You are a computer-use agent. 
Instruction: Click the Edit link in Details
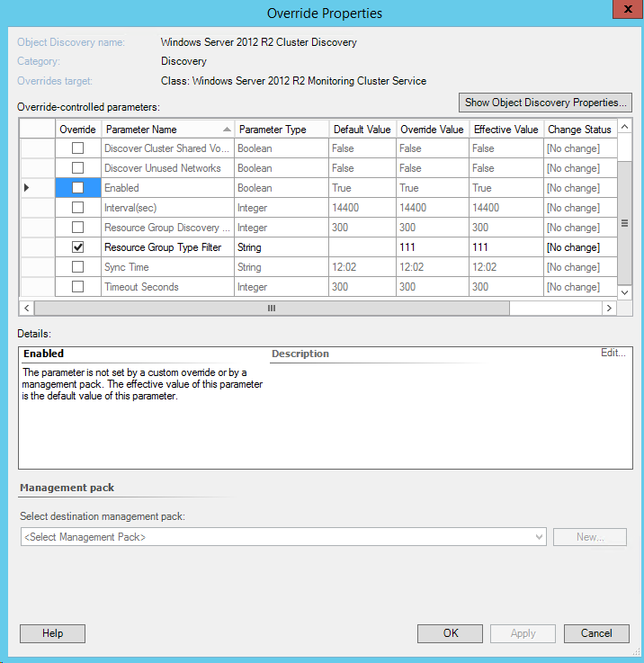tap(613, 353)
